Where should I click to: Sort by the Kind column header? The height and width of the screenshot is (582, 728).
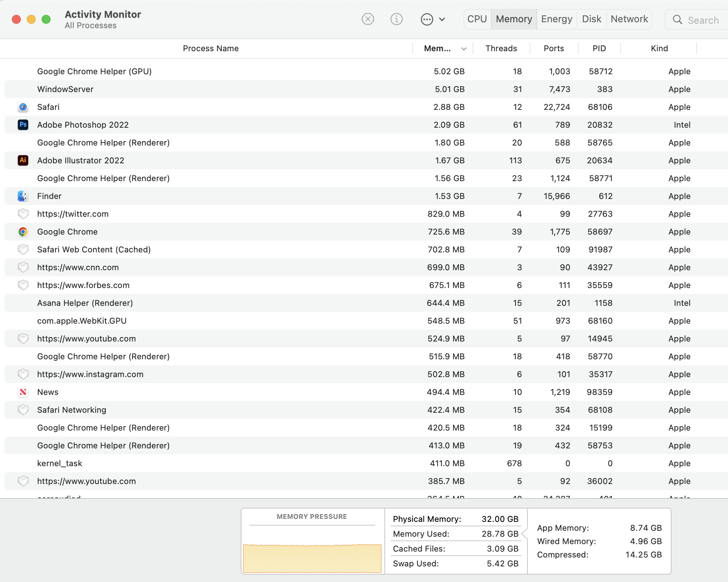[x=659, y=49]
